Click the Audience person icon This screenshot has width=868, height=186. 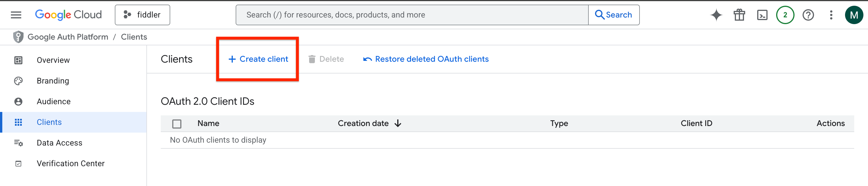[x=18, y=101]
